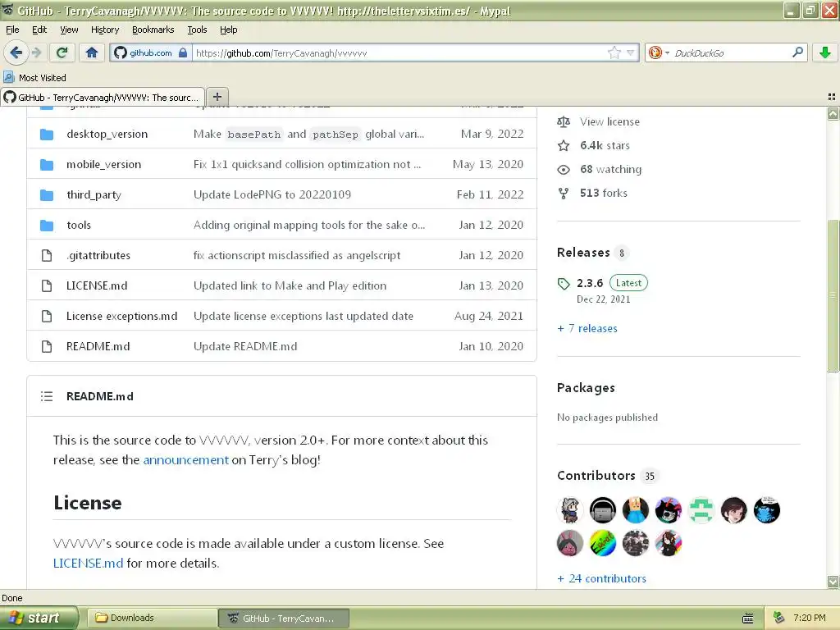Image resolution: width=840 pixels, height=630 pixels.
Task: Click the scrollbar down arrow
Action: click(833, 582)
